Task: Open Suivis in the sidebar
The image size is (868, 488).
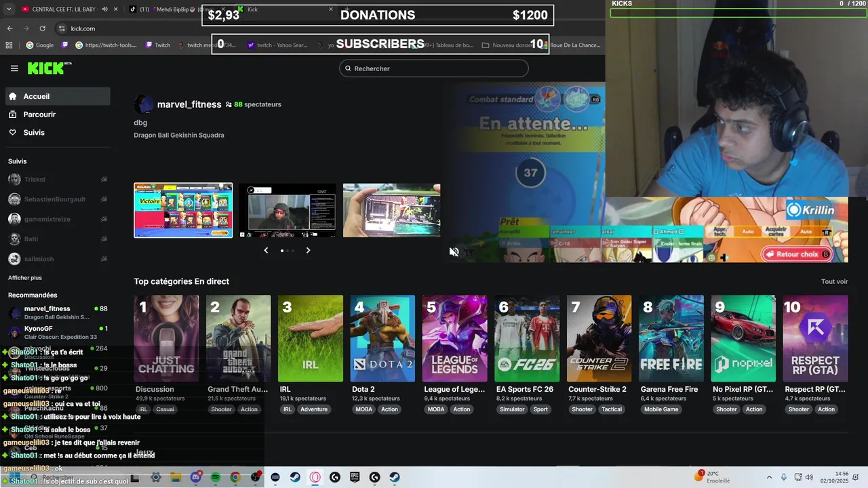Action: [x=58, y=132]
